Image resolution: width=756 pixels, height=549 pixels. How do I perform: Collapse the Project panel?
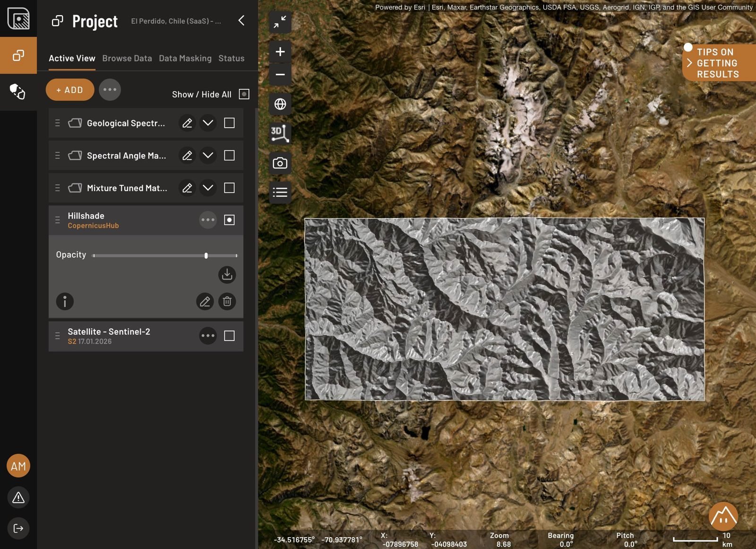coord(241,20)
